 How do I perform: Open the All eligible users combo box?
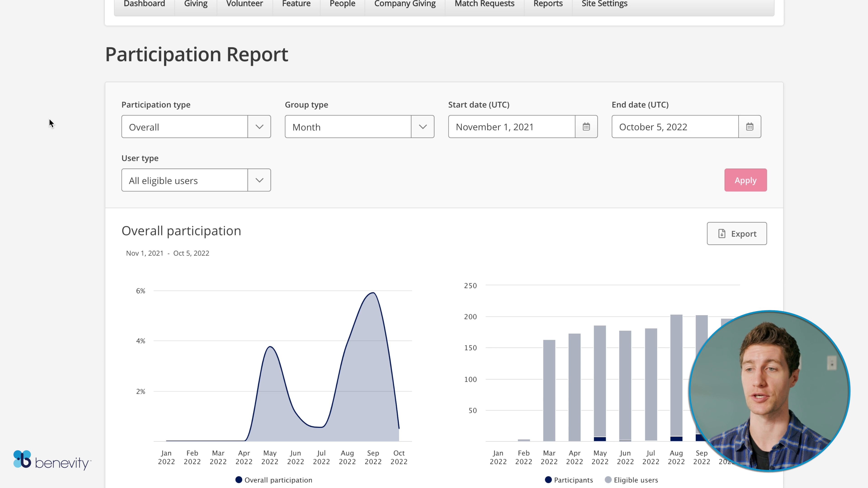(x=196, y=180)
